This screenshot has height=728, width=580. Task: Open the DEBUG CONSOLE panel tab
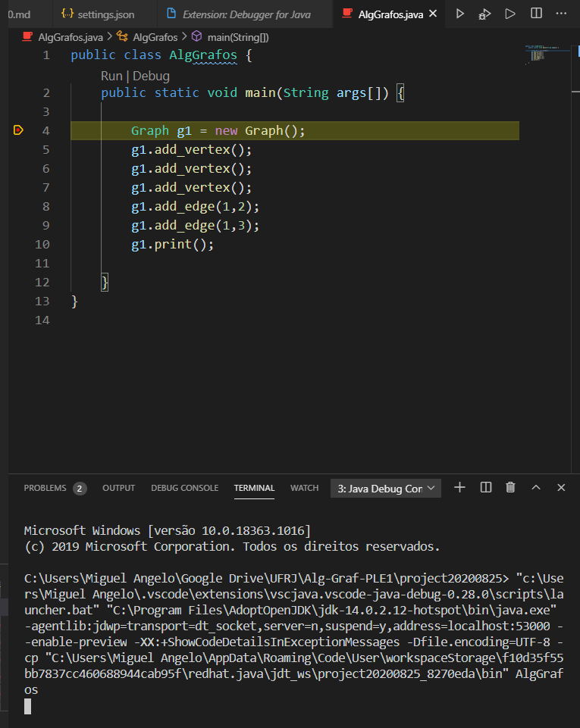[x=184, y=488]
